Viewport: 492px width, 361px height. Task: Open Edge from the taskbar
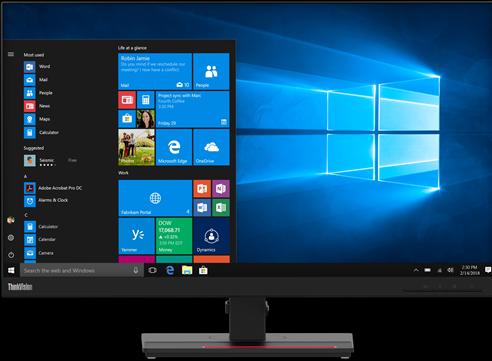point(170,270)
